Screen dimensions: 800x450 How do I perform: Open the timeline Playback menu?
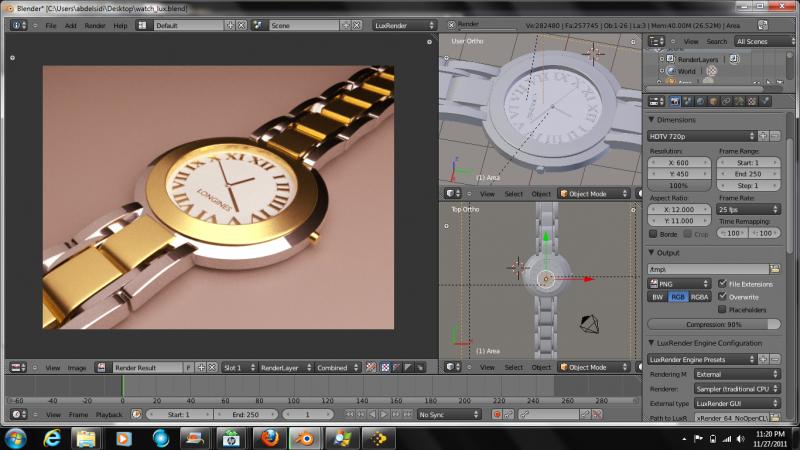click(109, 415)
